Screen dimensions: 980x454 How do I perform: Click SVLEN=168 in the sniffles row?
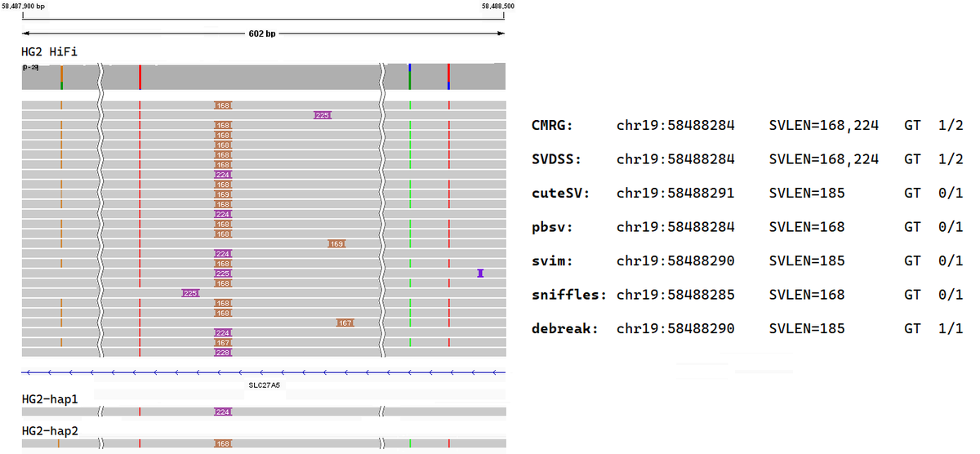807,295
